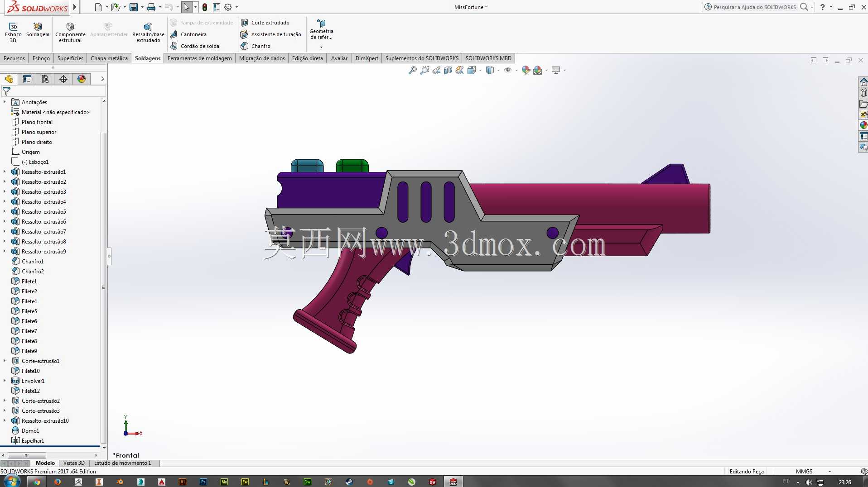This screenshot has height=487, width=868.
Task: Open the DimXpertManager tab
Action: 63,79
